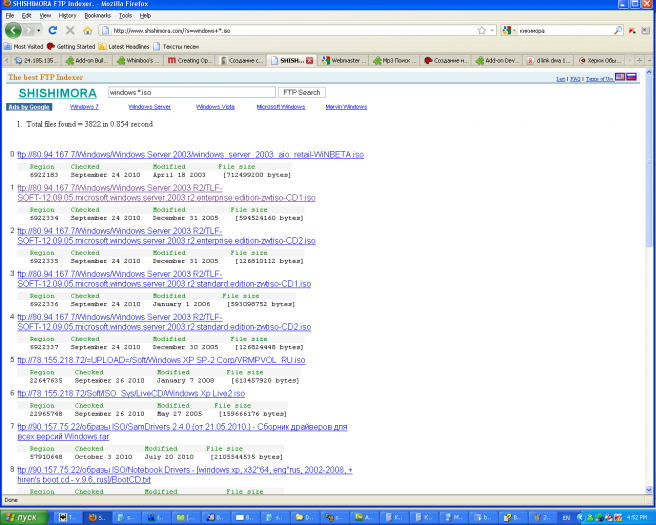Open the SamDrivers 2.4.0 FTP result
The image size is (656, 525).
[x=182, y=431]
